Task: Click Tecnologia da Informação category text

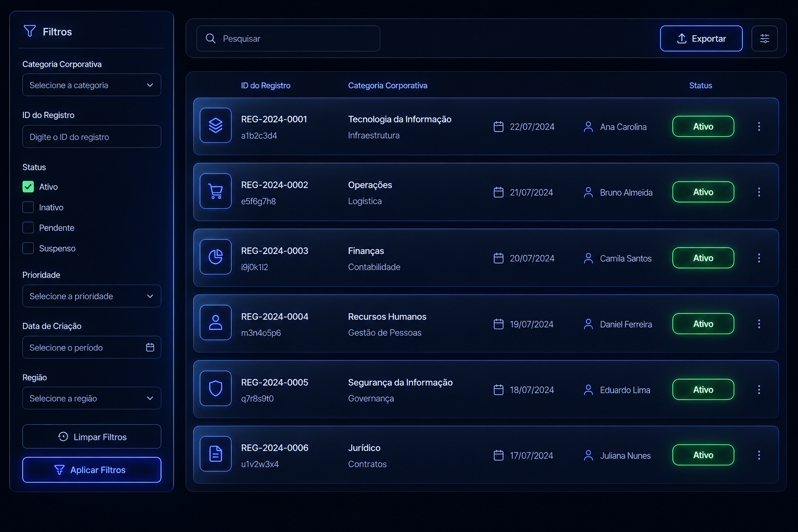Action: point(400,119)
